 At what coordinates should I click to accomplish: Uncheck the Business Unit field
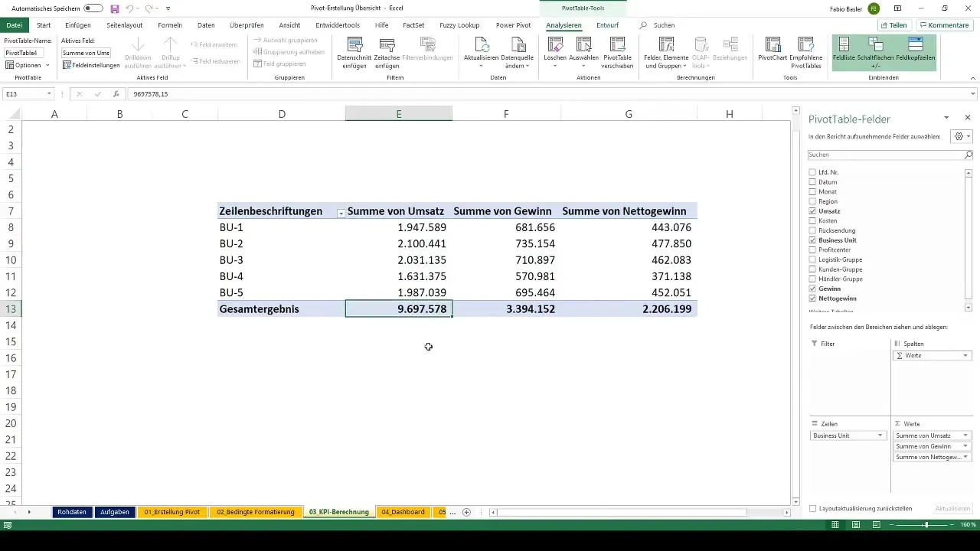813,240
